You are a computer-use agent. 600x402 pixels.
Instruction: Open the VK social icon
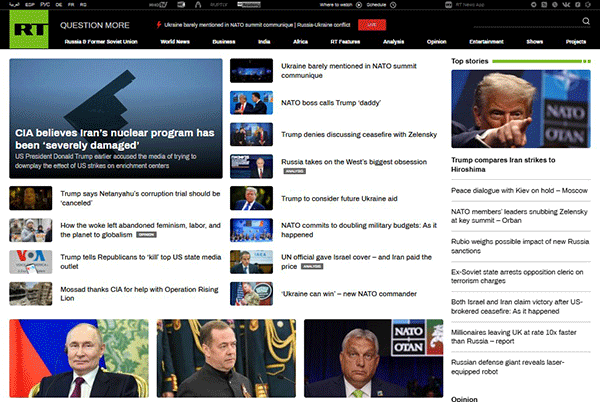click(566, 5)
